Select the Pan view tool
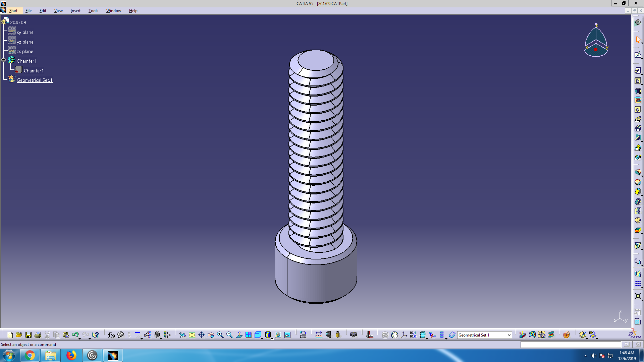Image resolution: width=644 pixels, height=362 pixels. (201, 335)
